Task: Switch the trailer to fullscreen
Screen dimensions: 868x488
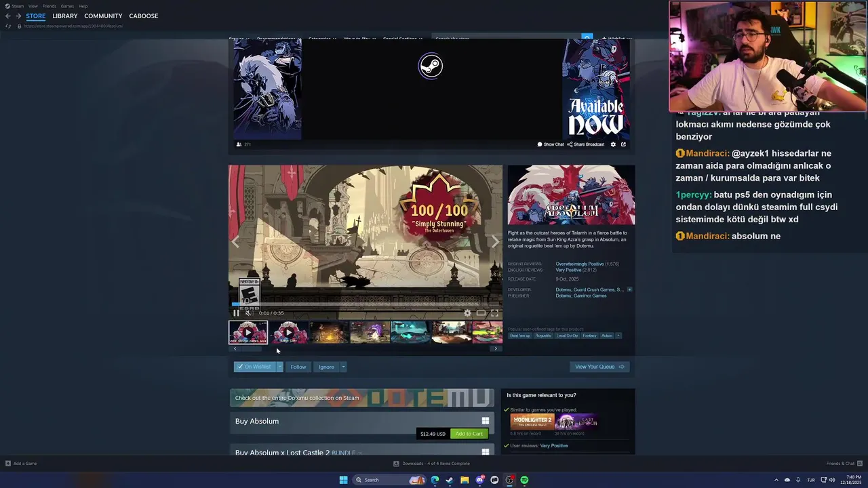Action: click(x=494, y=313)
